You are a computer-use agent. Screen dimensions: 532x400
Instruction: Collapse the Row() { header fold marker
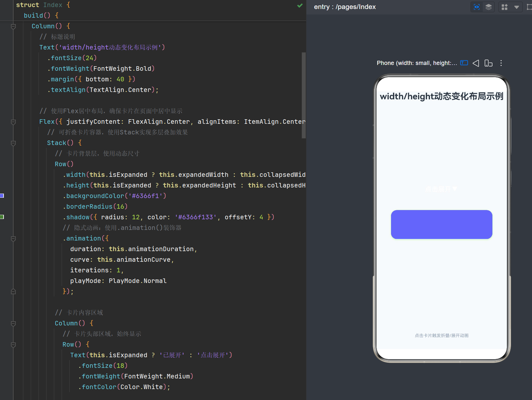coord(13,345)
